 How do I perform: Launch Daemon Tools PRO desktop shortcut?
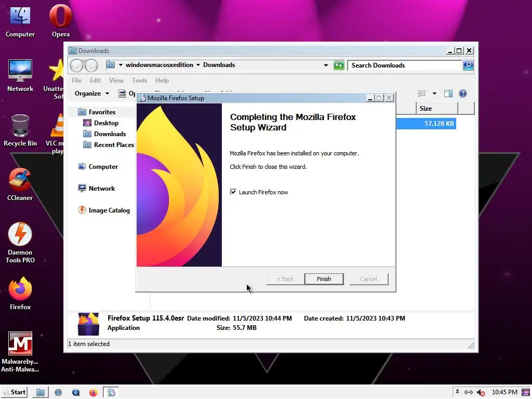pyautogui.click(x=20, y=243)
